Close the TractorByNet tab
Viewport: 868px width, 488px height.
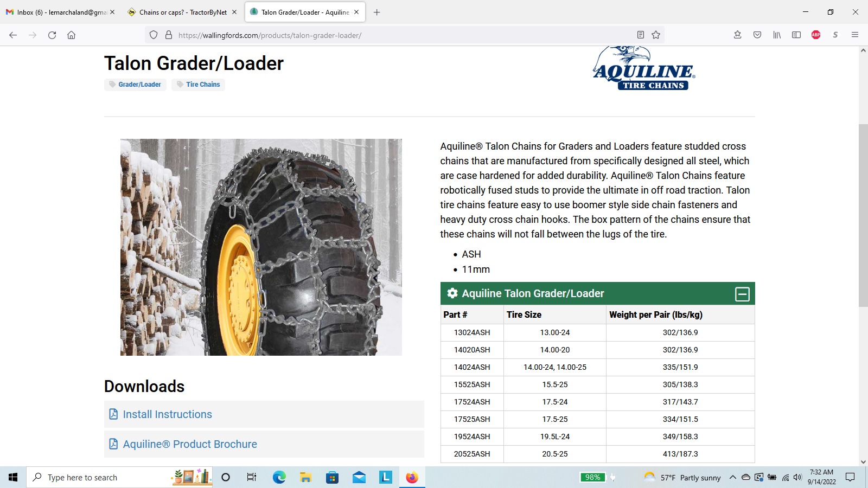[x=234, y=12]
